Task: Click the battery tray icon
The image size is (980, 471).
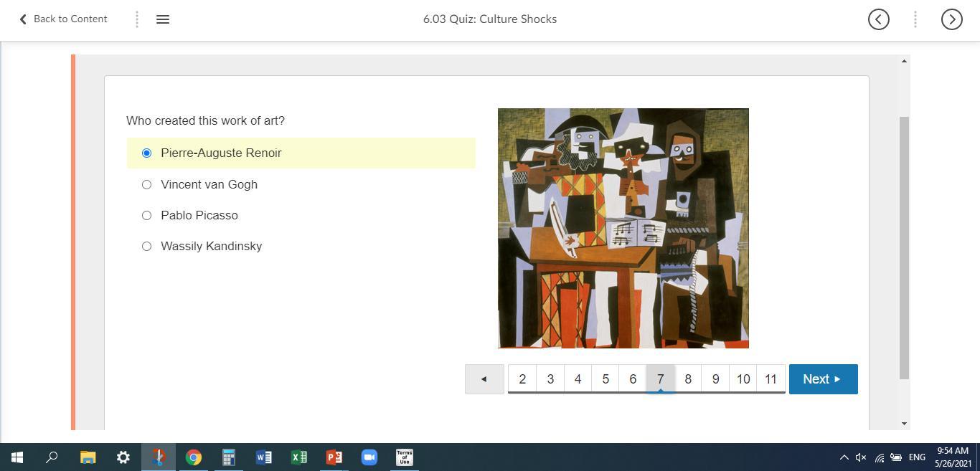Action: tap(896, 457)
